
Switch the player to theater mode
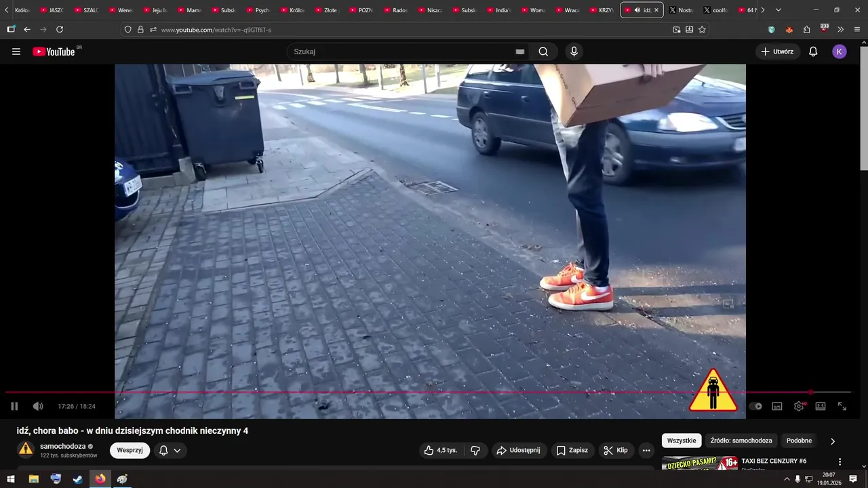pos(821,406)
